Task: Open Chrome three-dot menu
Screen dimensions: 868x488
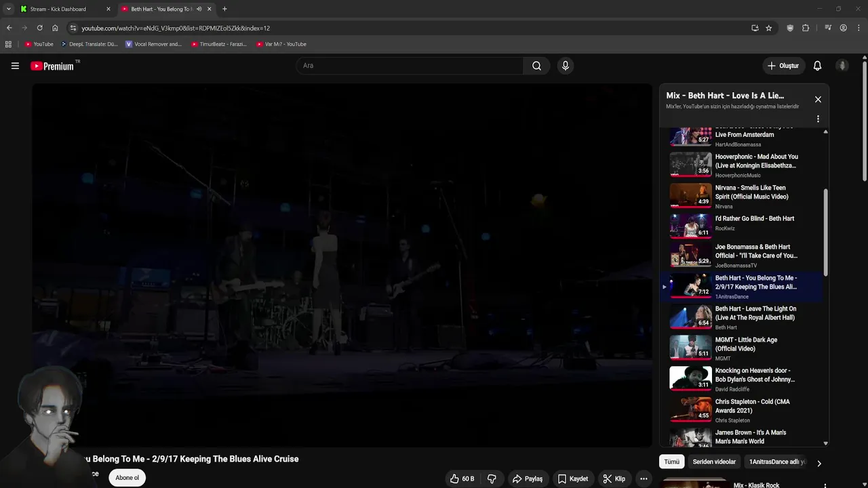Action: (x=858, y=28)
